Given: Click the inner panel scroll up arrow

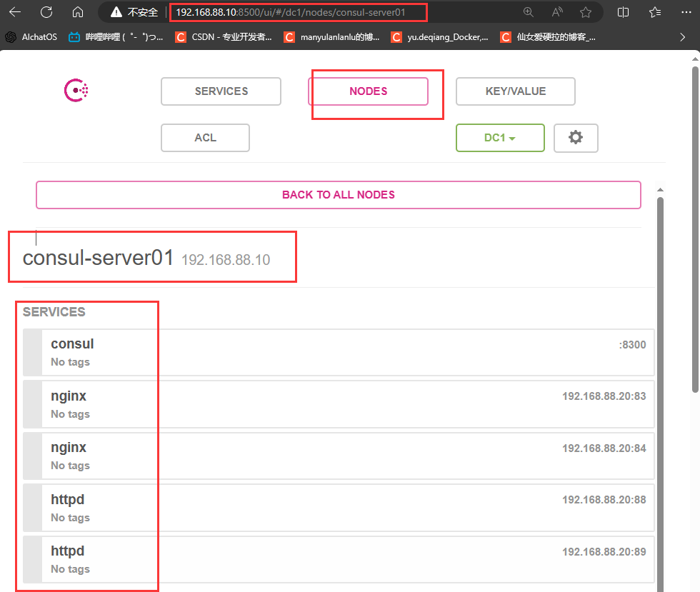Looking at the screenshot, I should [660, 190].
